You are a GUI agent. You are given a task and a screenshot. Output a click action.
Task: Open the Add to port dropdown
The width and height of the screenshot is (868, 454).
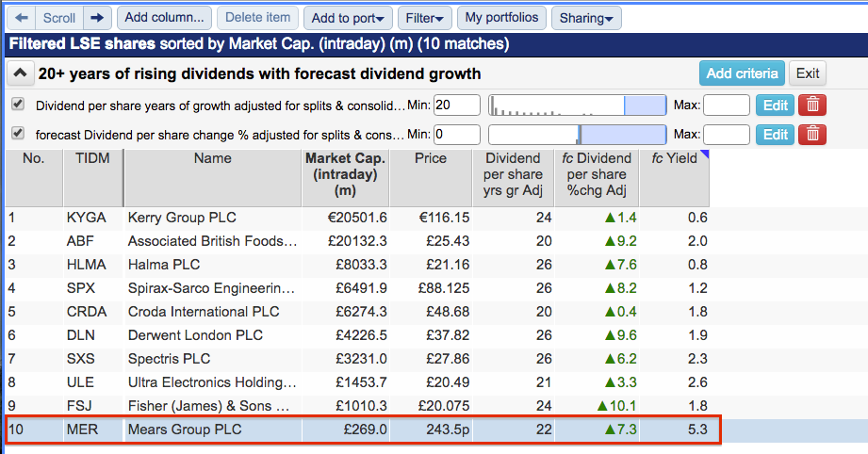pos(348,18)
